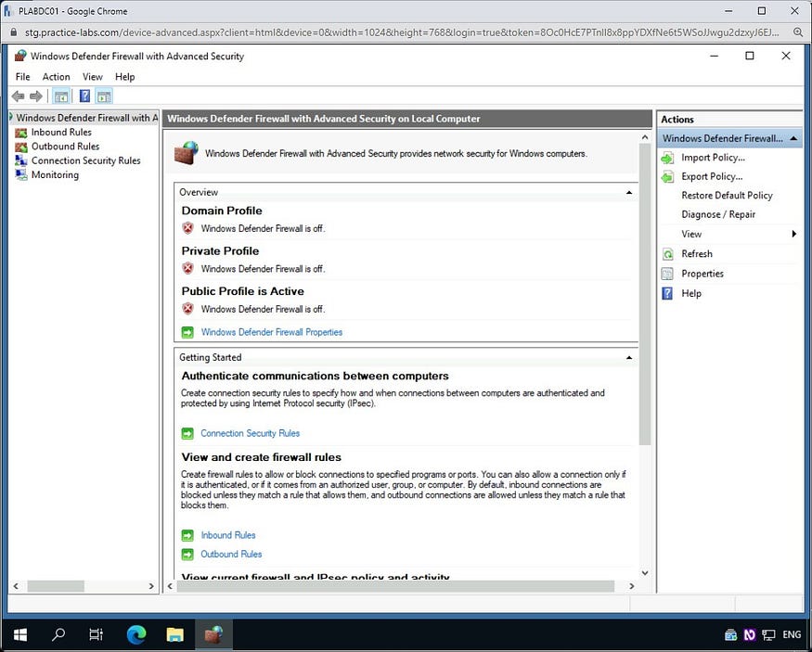
Task: Click the Help action icon
Action: [667, 293]
